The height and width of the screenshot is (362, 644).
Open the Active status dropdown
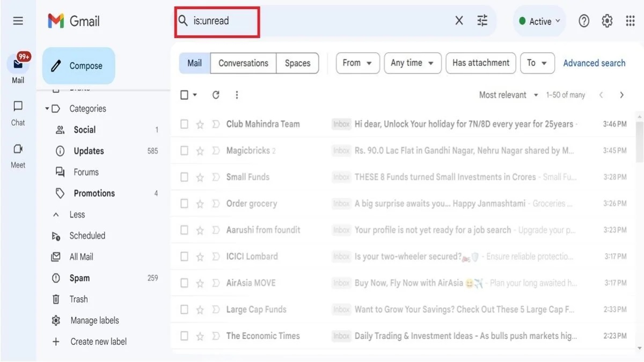pyautogui.click(x=539, y=21)
